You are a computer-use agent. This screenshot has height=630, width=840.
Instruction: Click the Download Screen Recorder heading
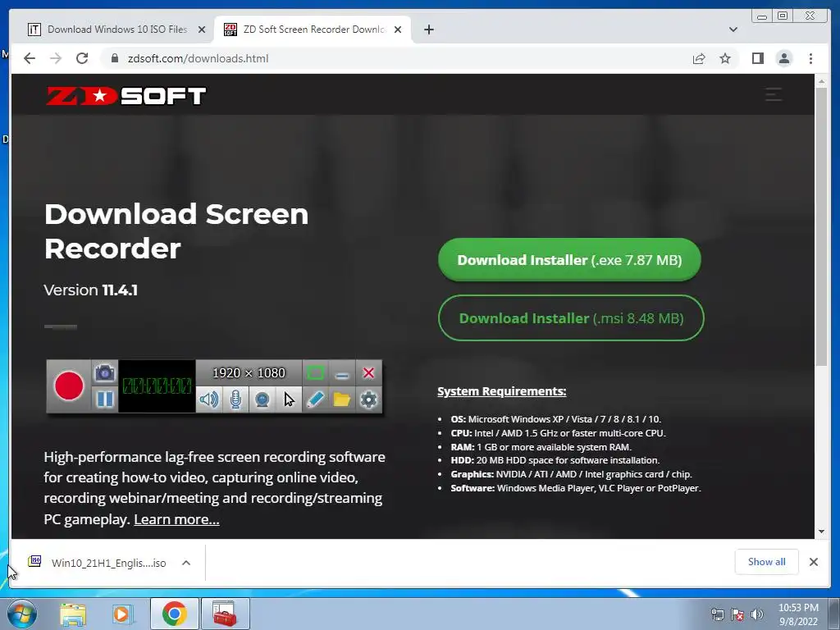(176, 231)
